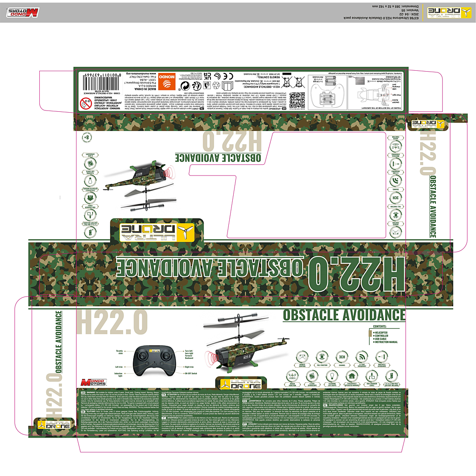Select the 'GB - WARNING!' paragraph label
476x476 pixels.
pyautogui.click(x=88, y=392)
